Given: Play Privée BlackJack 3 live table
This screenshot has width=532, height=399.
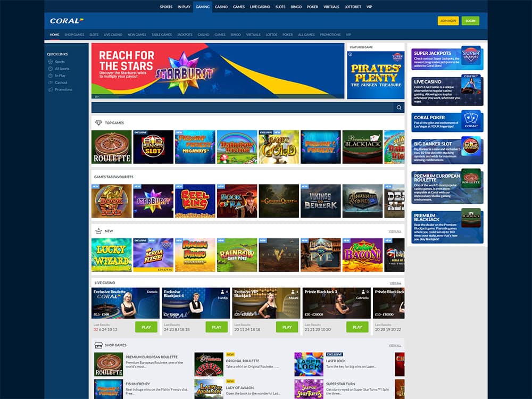Looking at the screenshot, I should pos(358,327).
